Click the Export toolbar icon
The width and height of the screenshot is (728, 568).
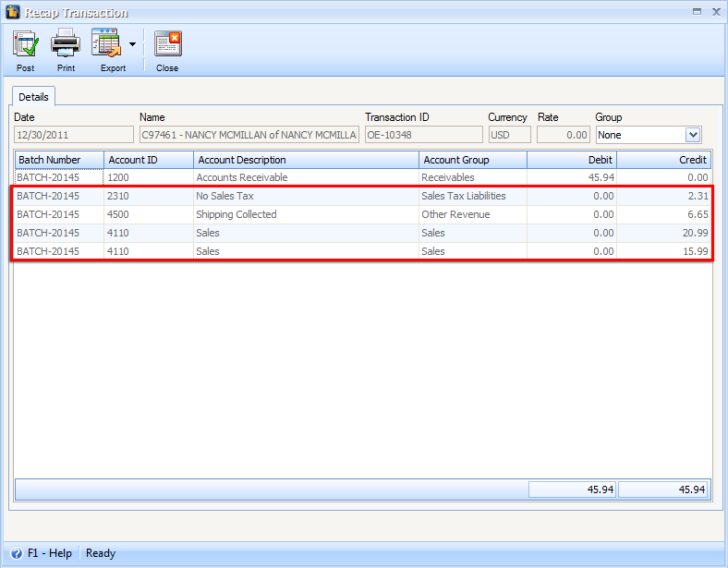107,44
